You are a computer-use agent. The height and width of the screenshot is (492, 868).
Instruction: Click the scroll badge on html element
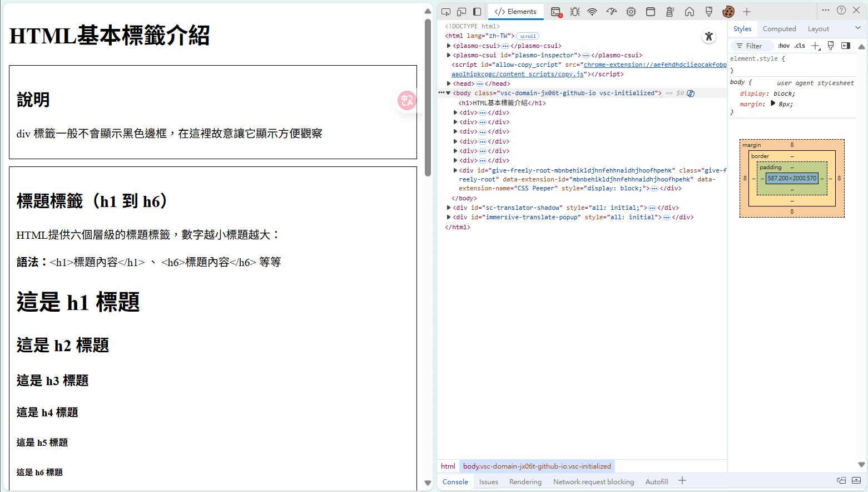coord(528,36)
